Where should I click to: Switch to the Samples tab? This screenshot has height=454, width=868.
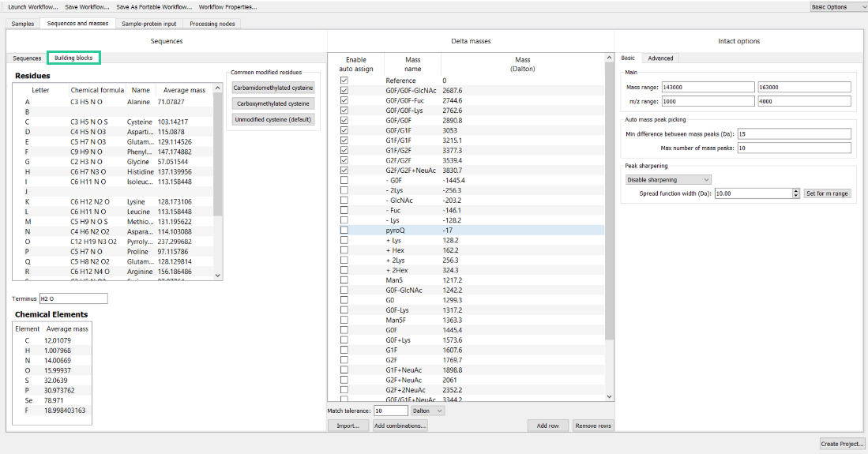23,24
